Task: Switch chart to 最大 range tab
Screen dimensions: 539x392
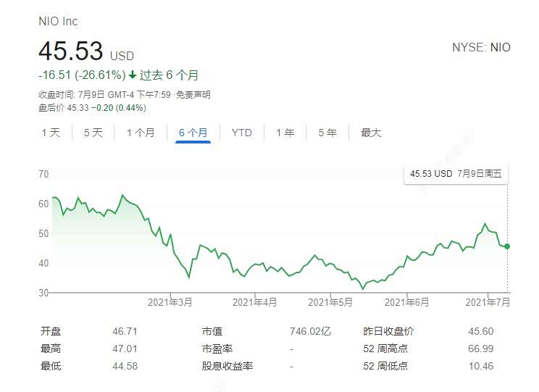Action: pyautogui.click(x=371, y=133)
